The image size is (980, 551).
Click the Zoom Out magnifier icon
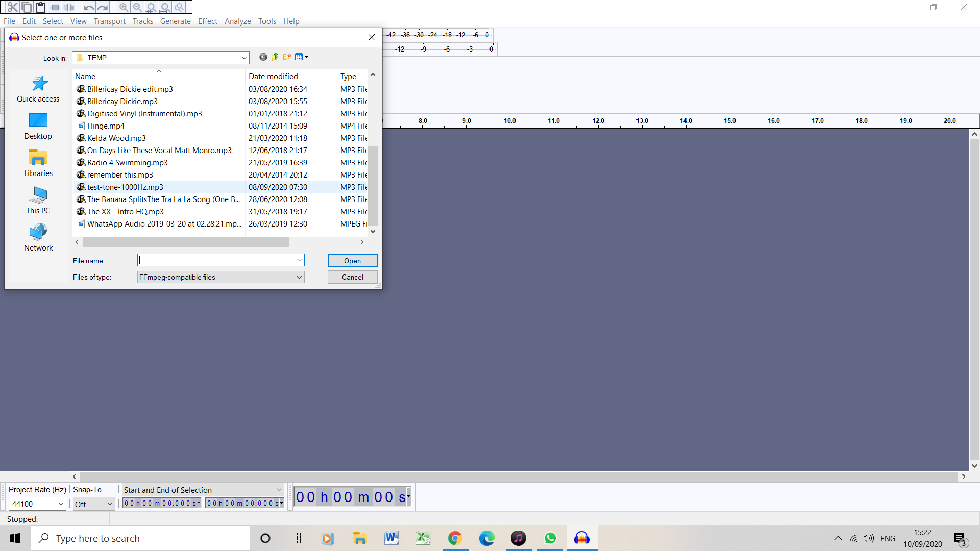click(137, 7)
